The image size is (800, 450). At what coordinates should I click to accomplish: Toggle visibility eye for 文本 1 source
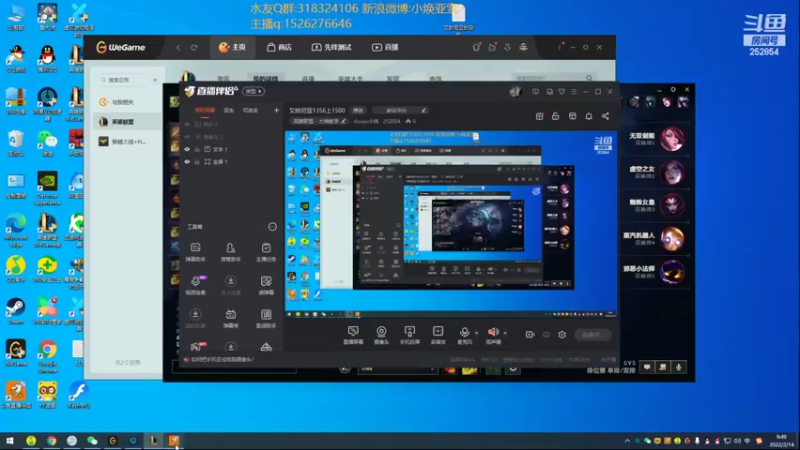click(187, 149)
